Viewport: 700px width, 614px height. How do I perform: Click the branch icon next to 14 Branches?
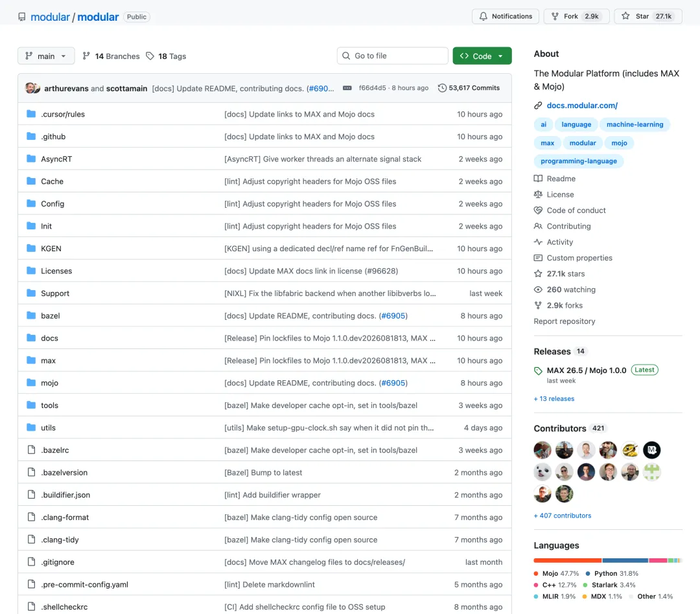[86, 56]
